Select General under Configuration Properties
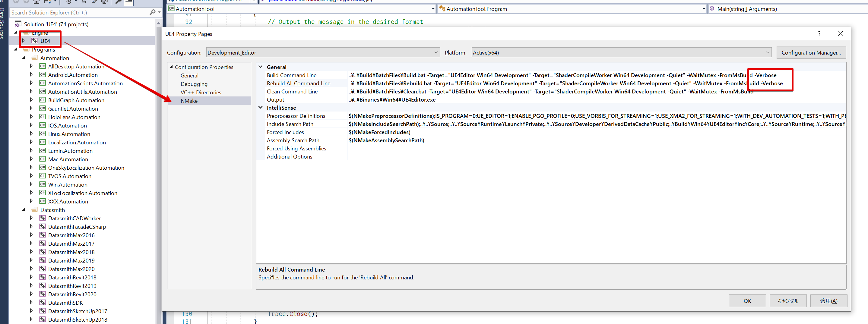 [x=189, y=75]
